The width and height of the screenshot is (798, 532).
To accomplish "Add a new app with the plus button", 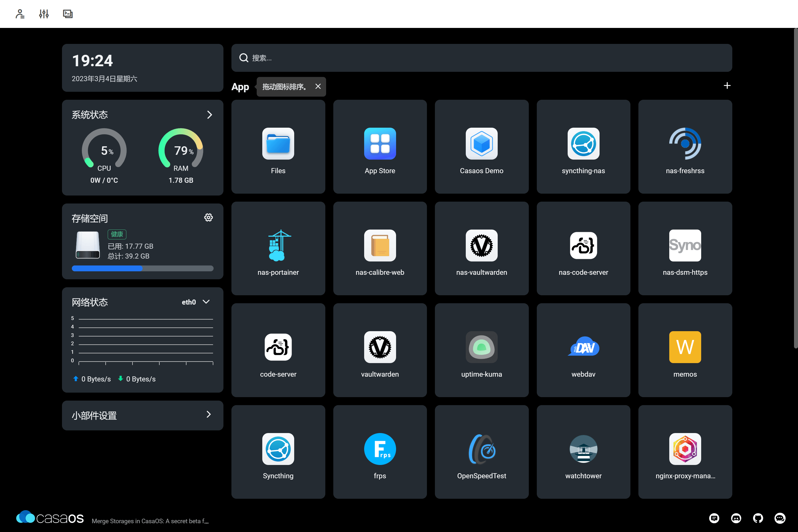I will point(727,85).
